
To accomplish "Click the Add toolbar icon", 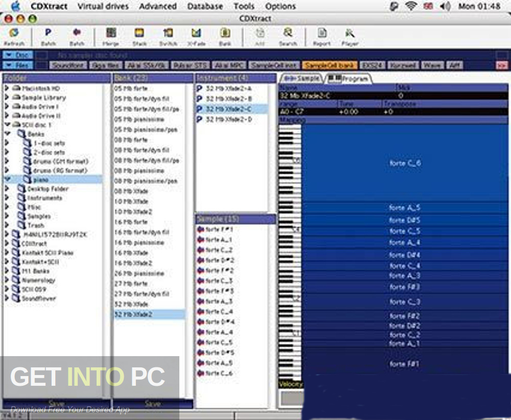I will 260,33.
